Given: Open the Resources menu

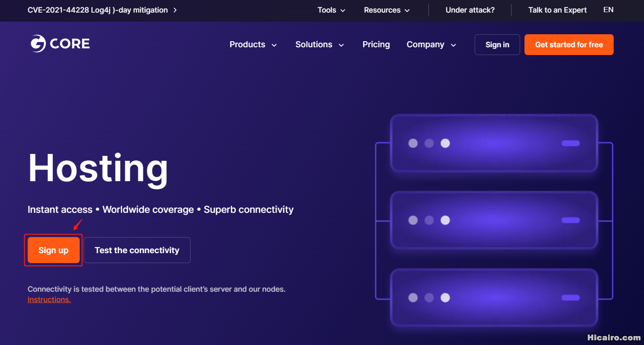Looking at the screenshot, I should (382, 10).
